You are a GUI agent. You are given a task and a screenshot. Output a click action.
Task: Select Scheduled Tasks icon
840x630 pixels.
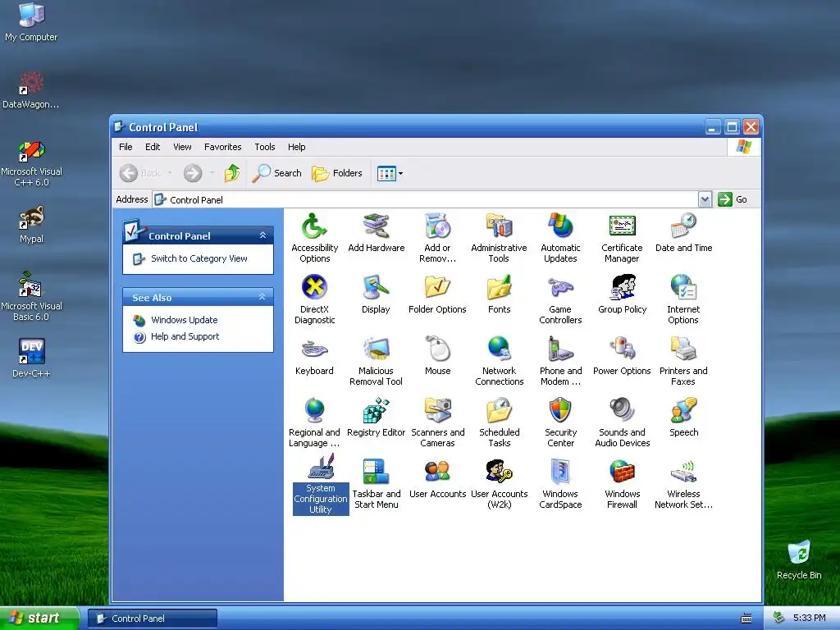pyautogui.click(x=500, y=422)
